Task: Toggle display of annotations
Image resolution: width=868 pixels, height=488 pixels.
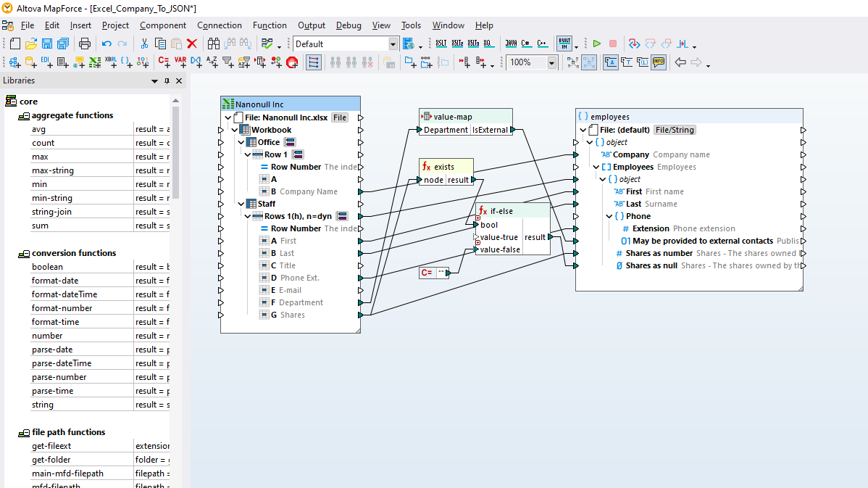Action: click(x=609, y=62)
